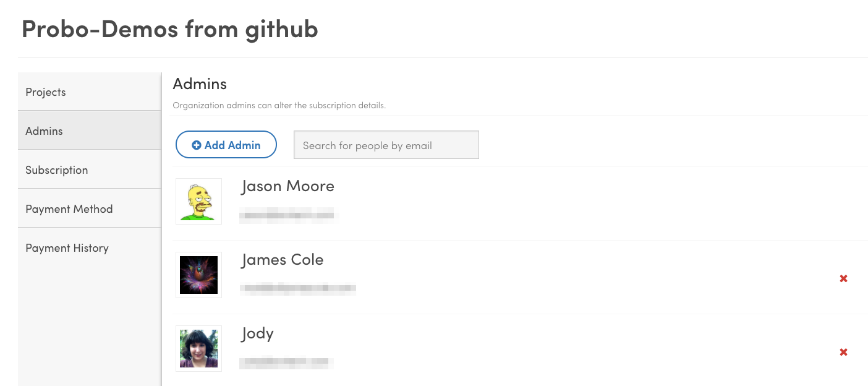Click the red X to remove Jody
This screenshot has height=386, width=868.
843,351
